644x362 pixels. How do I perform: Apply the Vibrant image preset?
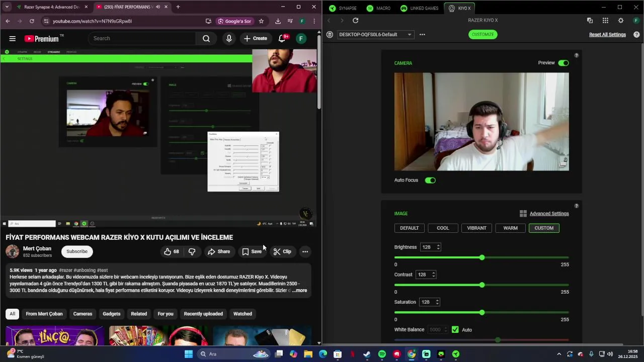click(x=476, y=228)
